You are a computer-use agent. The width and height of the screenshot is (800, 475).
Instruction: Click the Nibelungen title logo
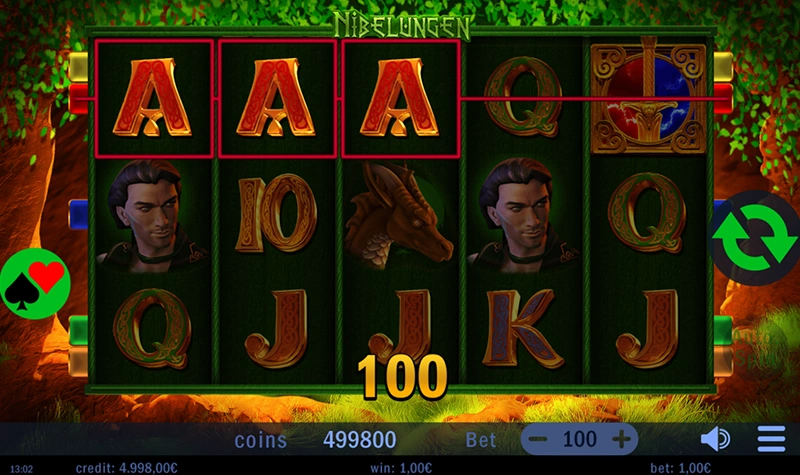coord(402,26)
